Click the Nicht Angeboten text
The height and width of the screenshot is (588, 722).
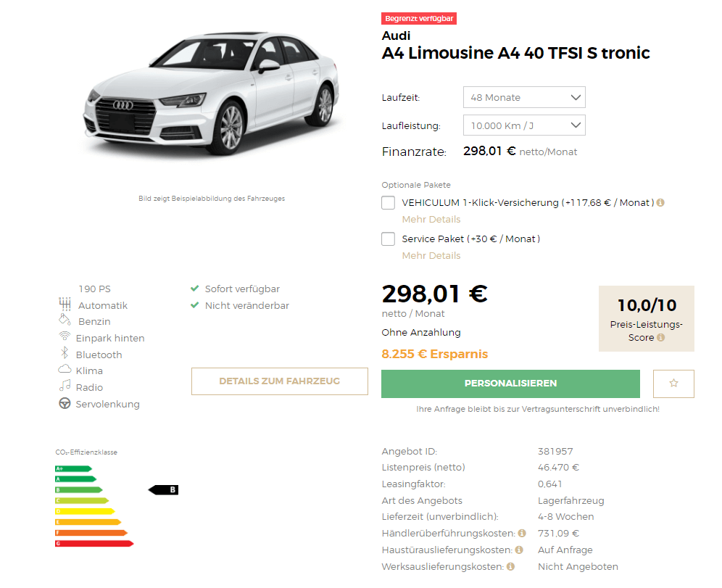tap(578, 566)
